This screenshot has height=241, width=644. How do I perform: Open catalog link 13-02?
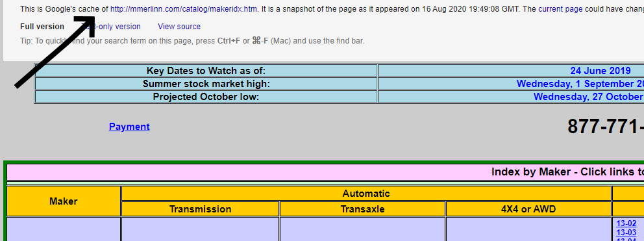coord(626,223)
